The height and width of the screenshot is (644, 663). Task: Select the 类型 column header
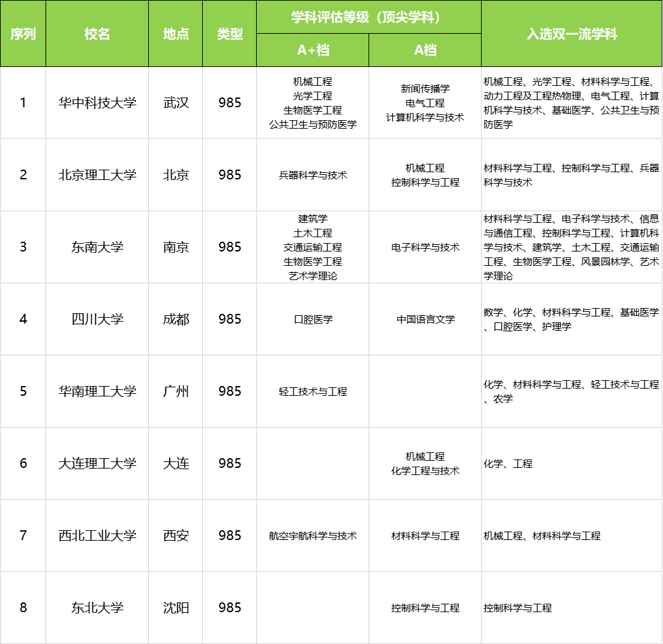pyautogui.click(x=229, y=33)
